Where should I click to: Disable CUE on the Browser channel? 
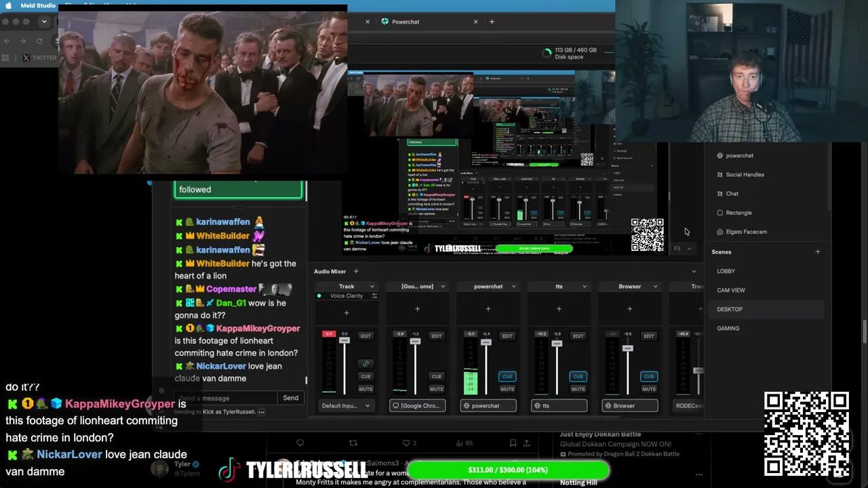649,376
